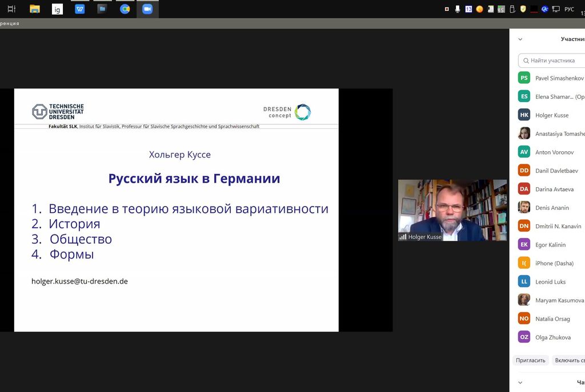Open Chrome from the taskbar
Viewport: 585px width, 392px height.
coord(125,9)
